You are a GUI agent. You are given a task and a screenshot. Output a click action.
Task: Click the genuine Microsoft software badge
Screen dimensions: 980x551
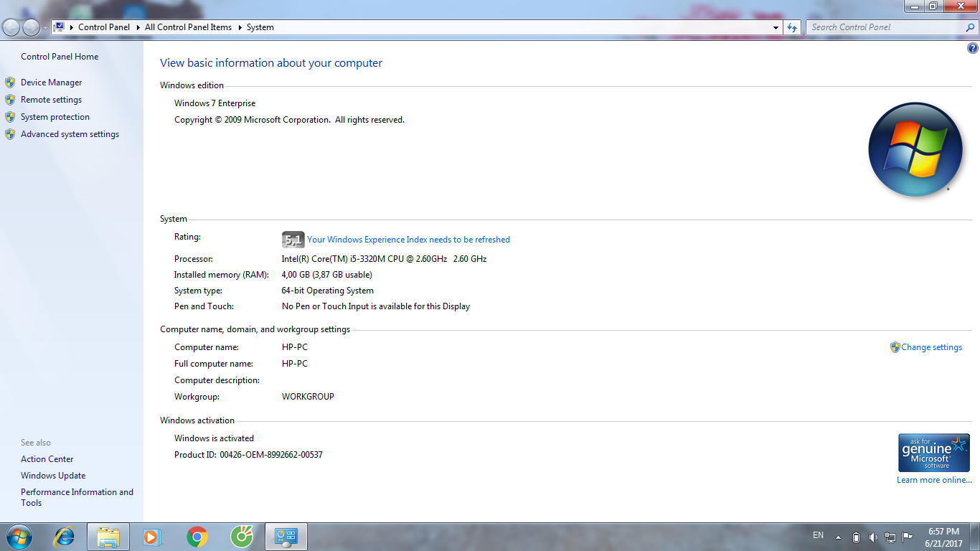(x=933, y=453)
